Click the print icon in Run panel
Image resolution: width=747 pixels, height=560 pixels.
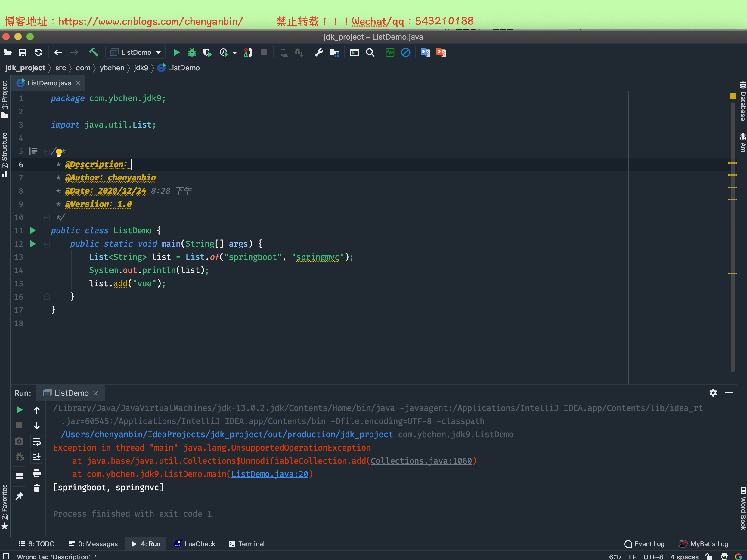tap(36, 472)
